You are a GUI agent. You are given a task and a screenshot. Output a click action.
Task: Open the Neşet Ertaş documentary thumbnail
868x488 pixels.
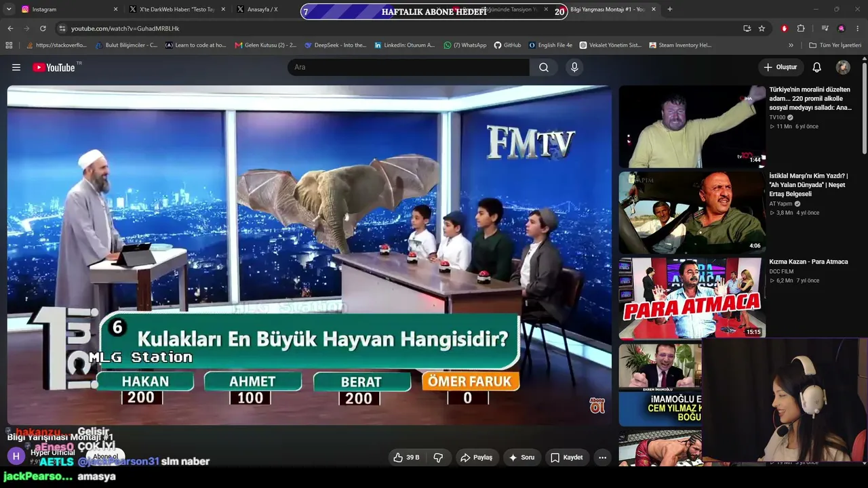[x=692, y=213]
